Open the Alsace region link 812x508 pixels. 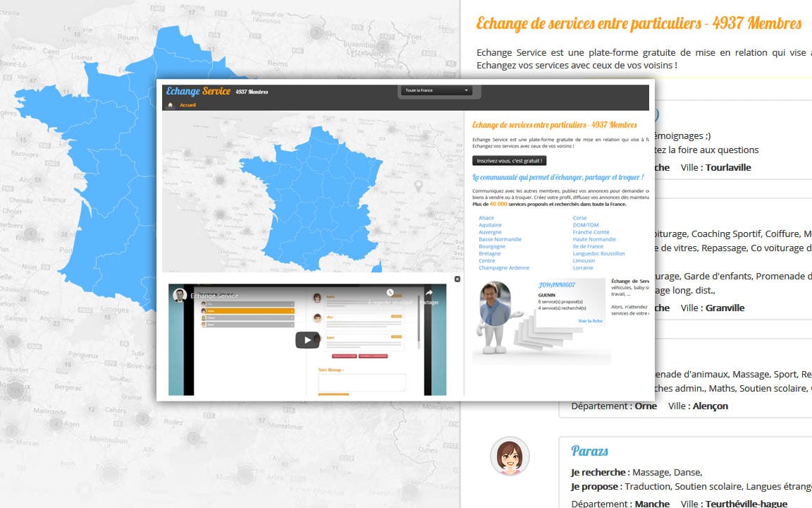(486, 218)
